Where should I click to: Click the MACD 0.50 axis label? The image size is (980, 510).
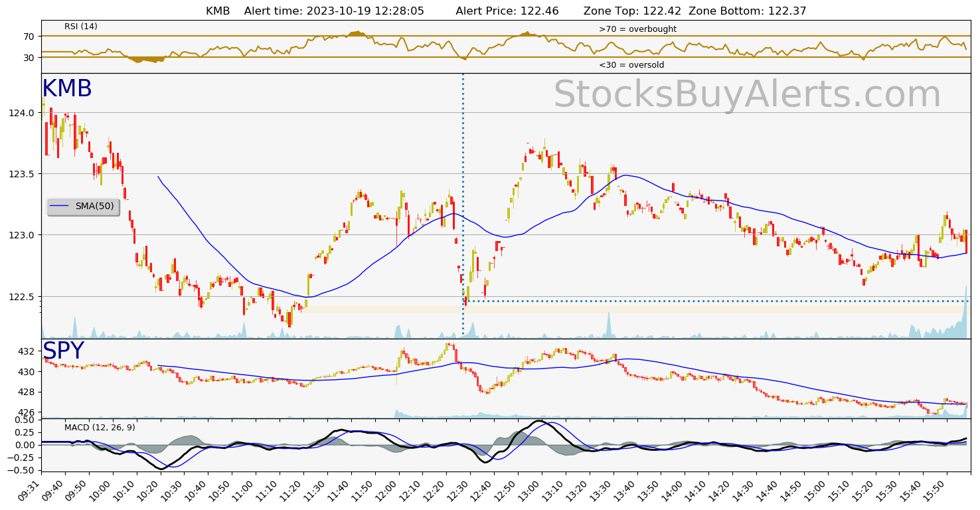(x=26, y=420)
